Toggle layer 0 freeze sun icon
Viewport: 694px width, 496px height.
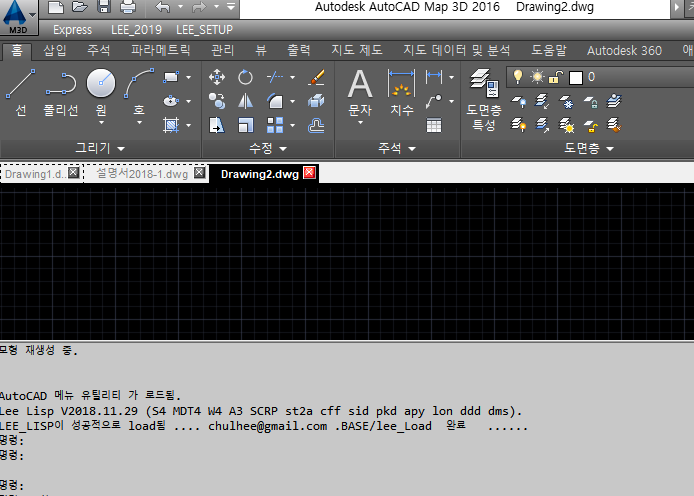tap(537, 77)
